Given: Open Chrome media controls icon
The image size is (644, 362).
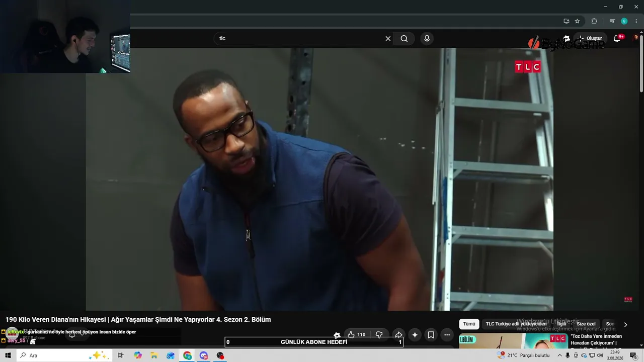Looking at the screenshot, I should pyautogui.click(x=612, y=21).
